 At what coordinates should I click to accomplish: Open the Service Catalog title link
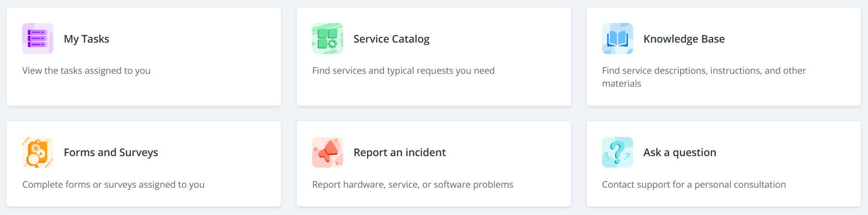[x=391, y=39]
